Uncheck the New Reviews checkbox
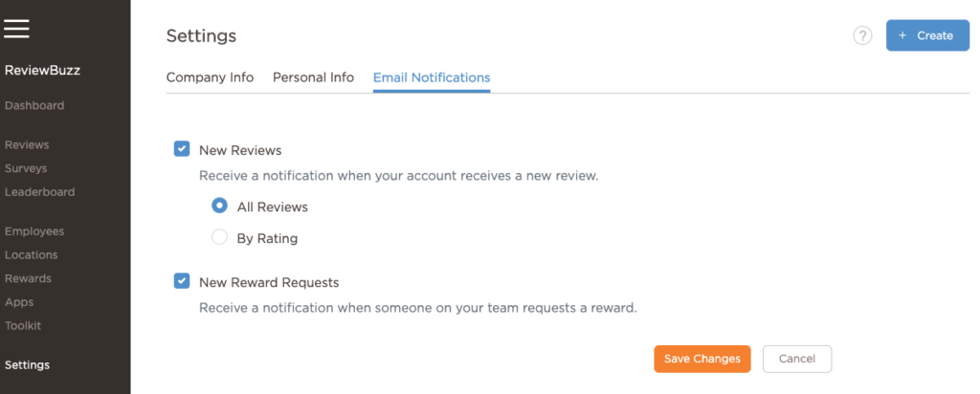 [x=182, y=149]
